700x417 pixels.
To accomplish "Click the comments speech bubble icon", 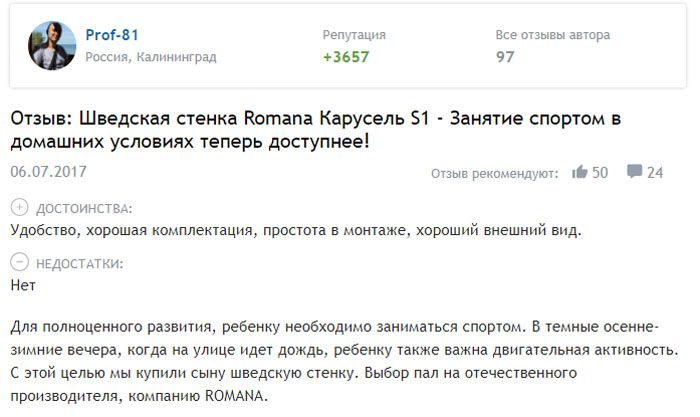I will point(634,172).
